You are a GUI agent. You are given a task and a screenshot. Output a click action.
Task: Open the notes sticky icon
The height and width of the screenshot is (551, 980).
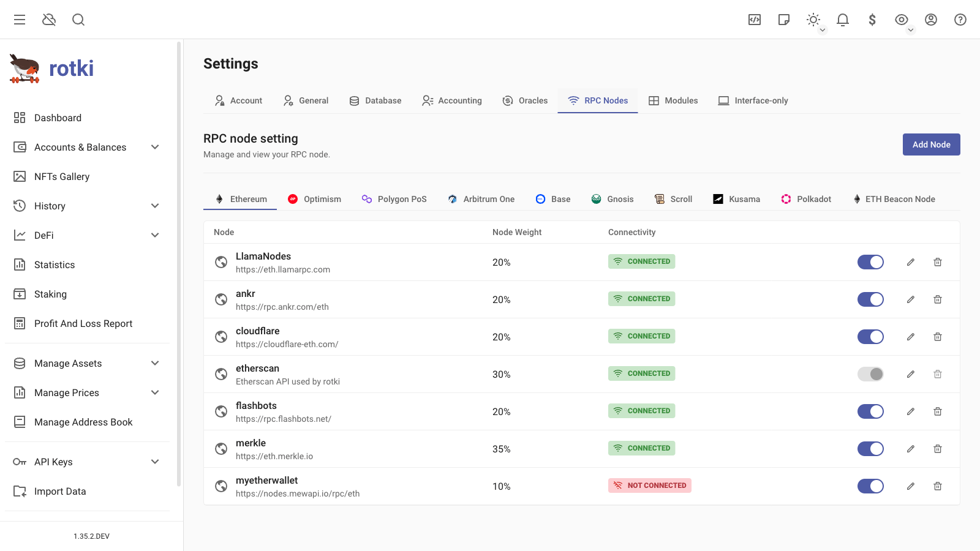pyautogui.click(x=784, y=20)
